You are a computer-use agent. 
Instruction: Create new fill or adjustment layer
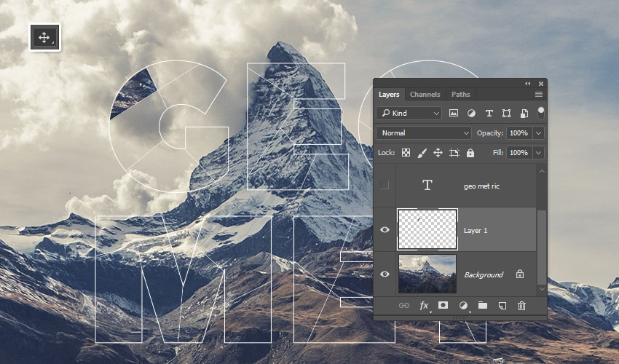[463, 306]
